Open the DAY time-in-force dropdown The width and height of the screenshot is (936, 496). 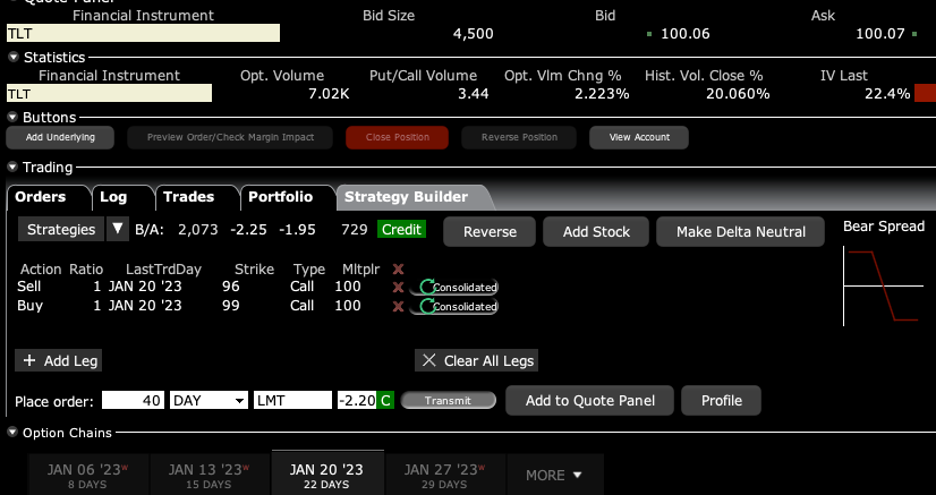(x=209, y=400)
